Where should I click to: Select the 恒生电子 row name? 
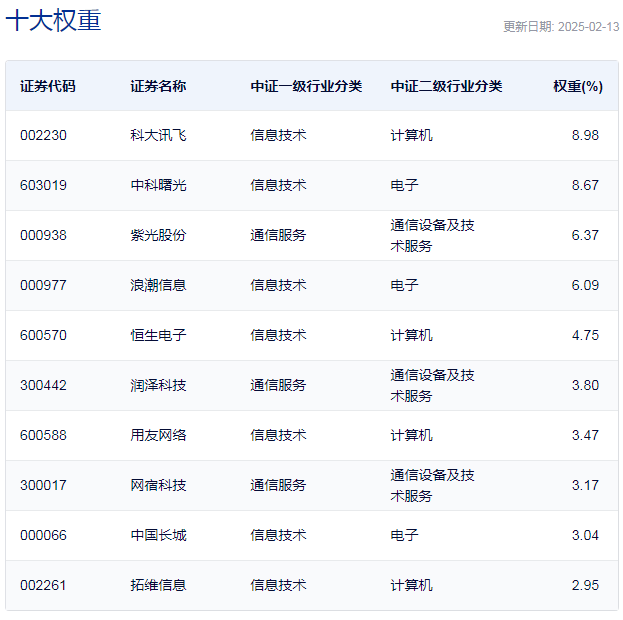(x=158, y=335)
